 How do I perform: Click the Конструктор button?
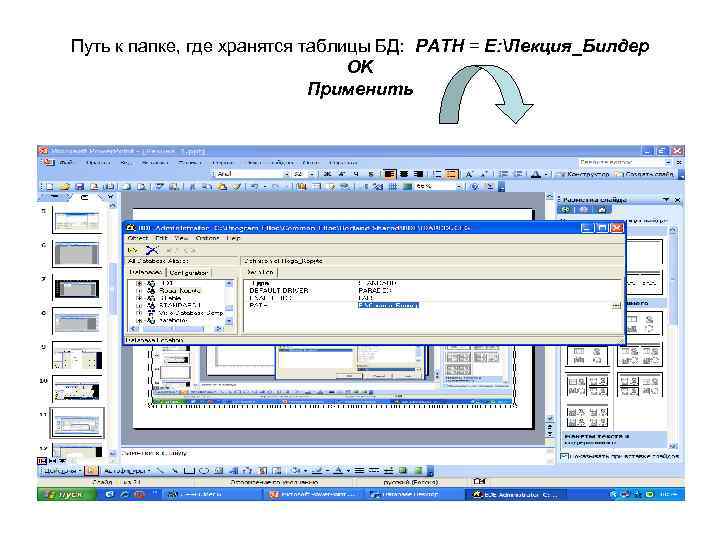tap(583, 174)
